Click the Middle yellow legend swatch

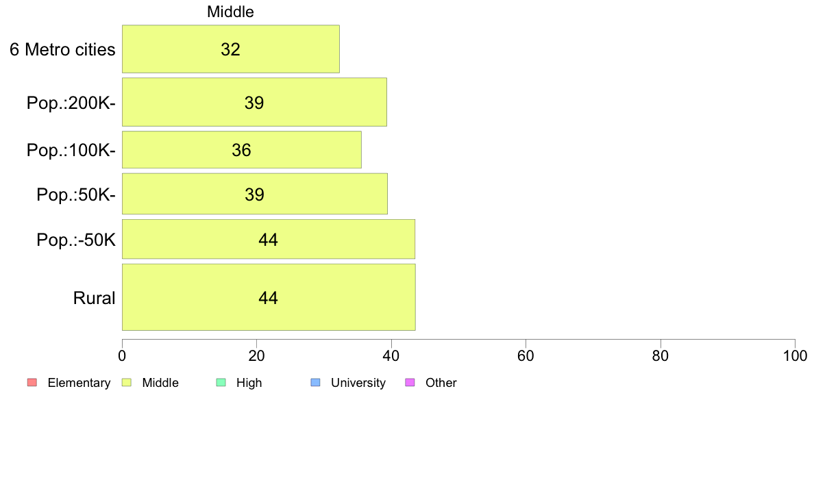tap(127, 383)
